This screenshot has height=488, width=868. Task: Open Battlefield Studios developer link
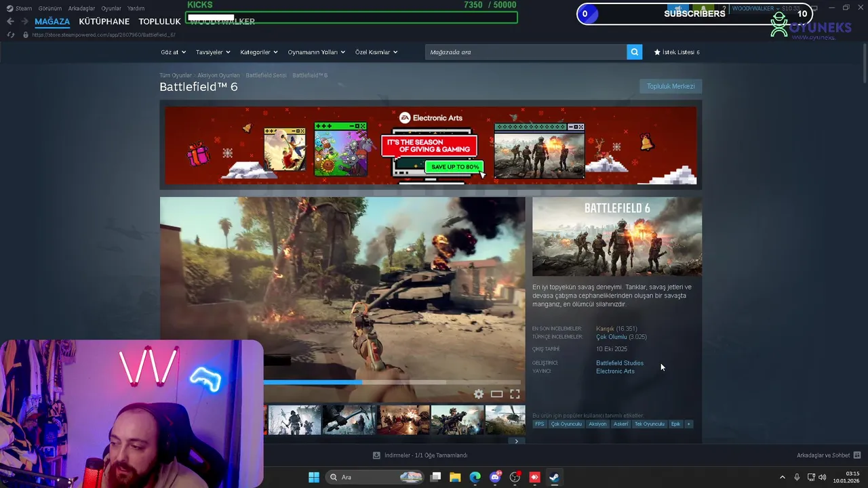tap(620, 363)
